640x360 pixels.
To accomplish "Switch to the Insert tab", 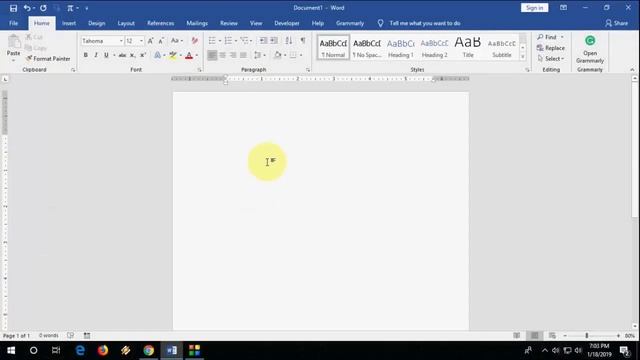I will pos(69,23).
